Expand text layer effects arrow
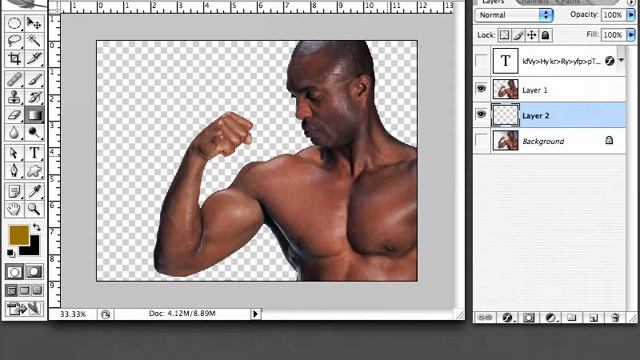Viewport: 640px width, 360px height. [621, 60]
